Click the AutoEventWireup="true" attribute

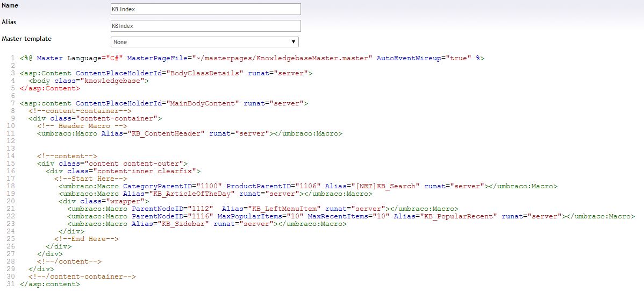click(424, 59)
